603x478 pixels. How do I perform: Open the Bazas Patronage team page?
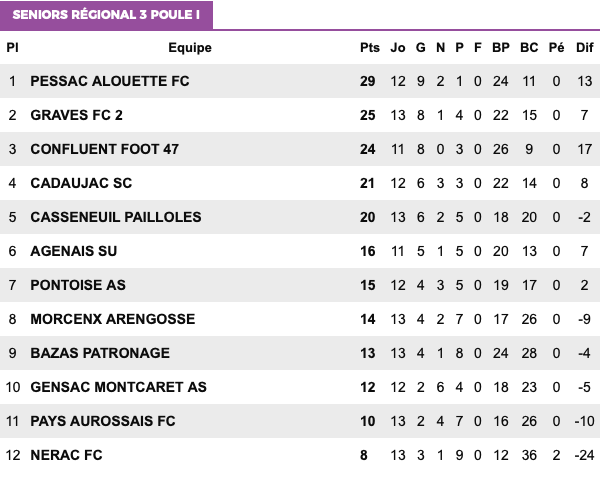[x=100, y=353]
